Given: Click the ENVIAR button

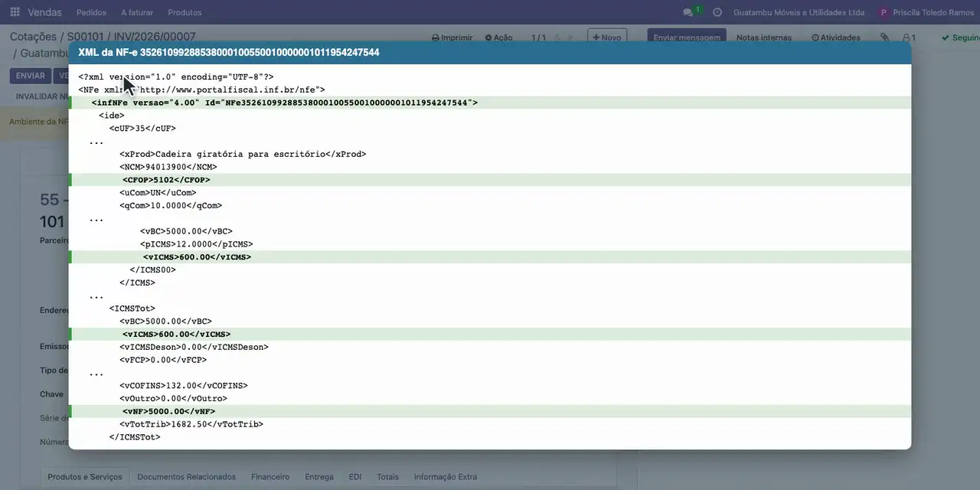Looking at the screenshot, I should click(31, 76).
